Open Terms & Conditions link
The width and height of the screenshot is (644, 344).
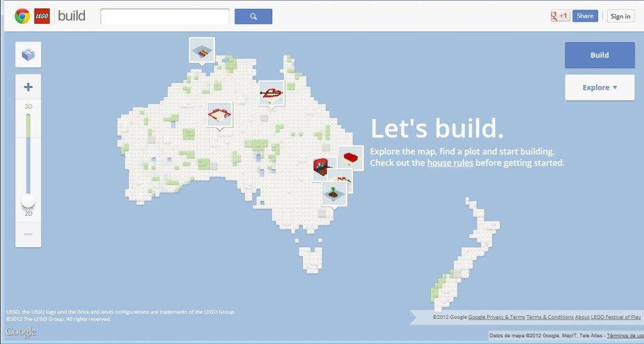coord(550,317)
